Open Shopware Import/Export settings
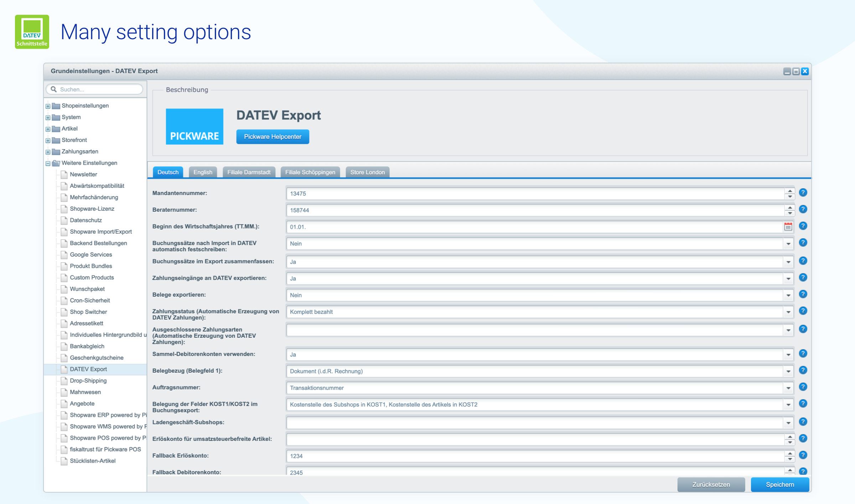 pyautogui.click(x=101, y=232)
